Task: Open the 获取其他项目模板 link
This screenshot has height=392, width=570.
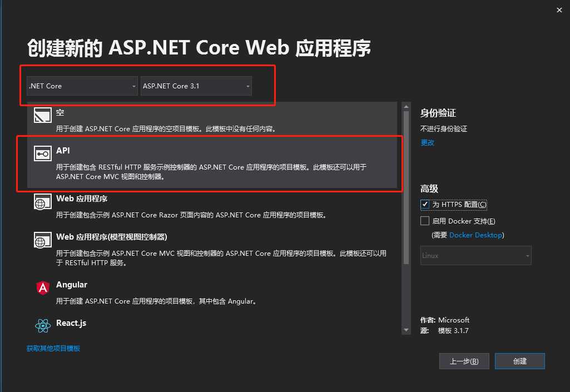Action: (53, 349)
